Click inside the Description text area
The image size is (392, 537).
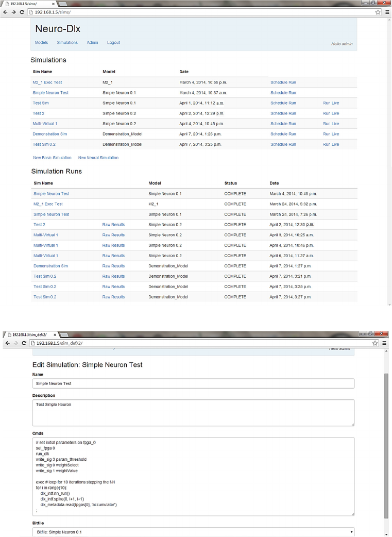(x=193, y=412)
